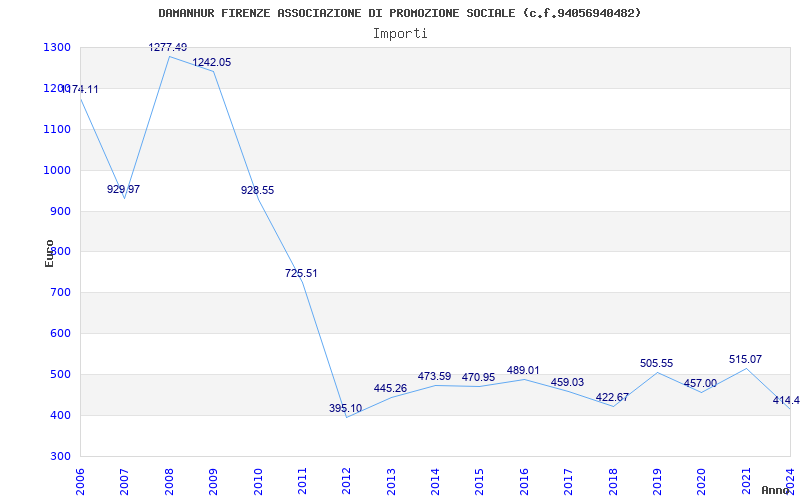Click the 457.00 data label
This screenshot has width=800, height=500.
[700, 383]
